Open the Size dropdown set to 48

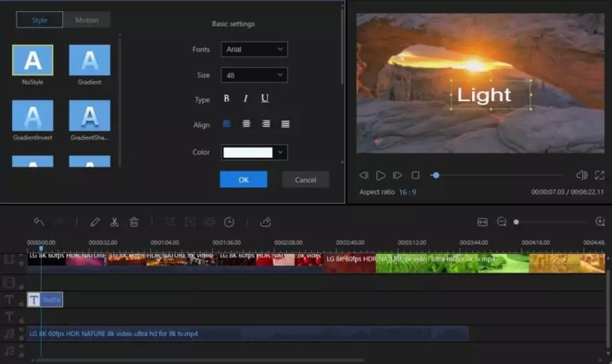coord(254,75)
